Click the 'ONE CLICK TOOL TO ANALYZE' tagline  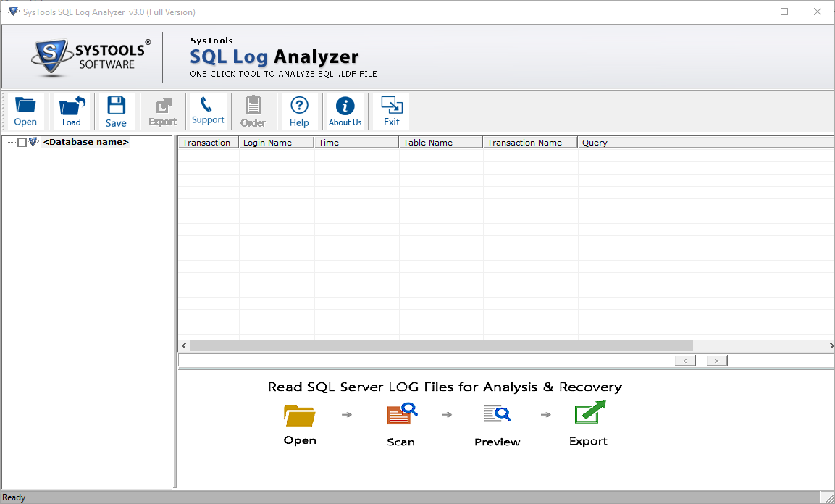pyautogui.click(x=284, y=74)
